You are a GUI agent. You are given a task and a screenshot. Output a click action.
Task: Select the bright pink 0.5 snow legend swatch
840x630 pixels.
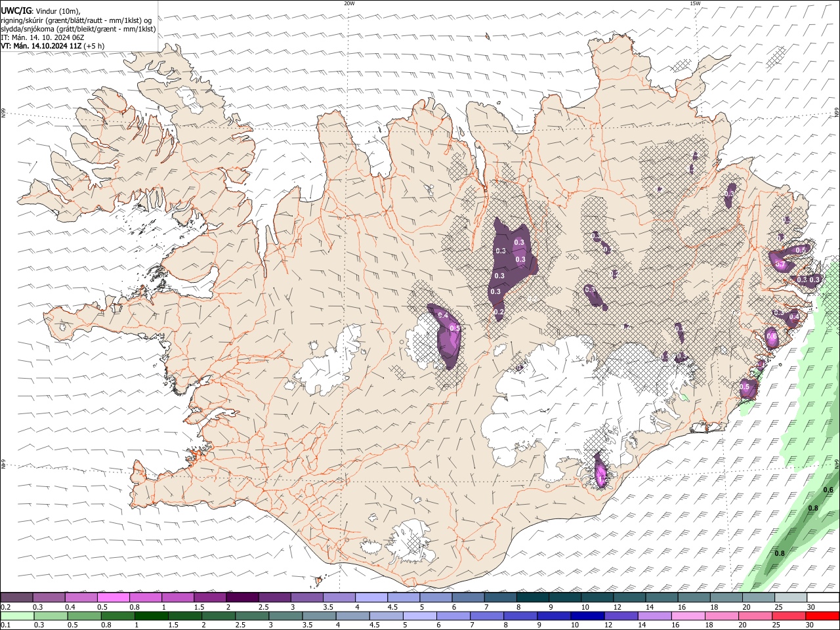[114, 597]
